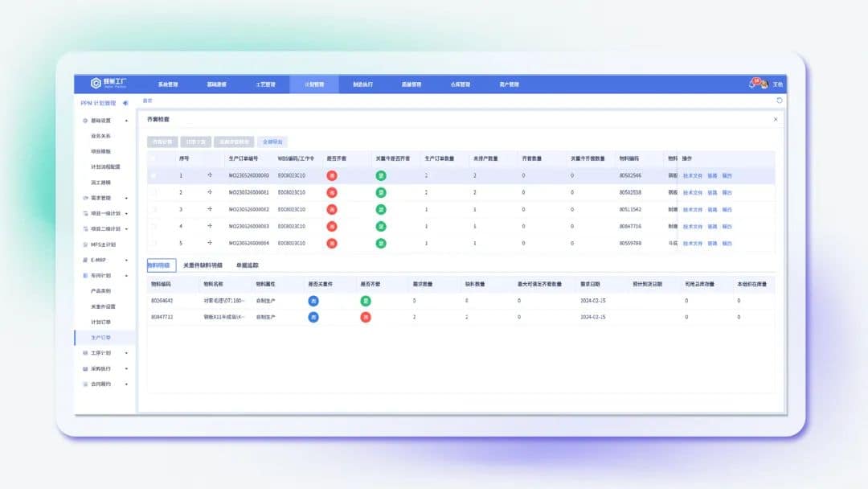
Task: Click the drag handle icon in row 3
Action: (210, 209)
